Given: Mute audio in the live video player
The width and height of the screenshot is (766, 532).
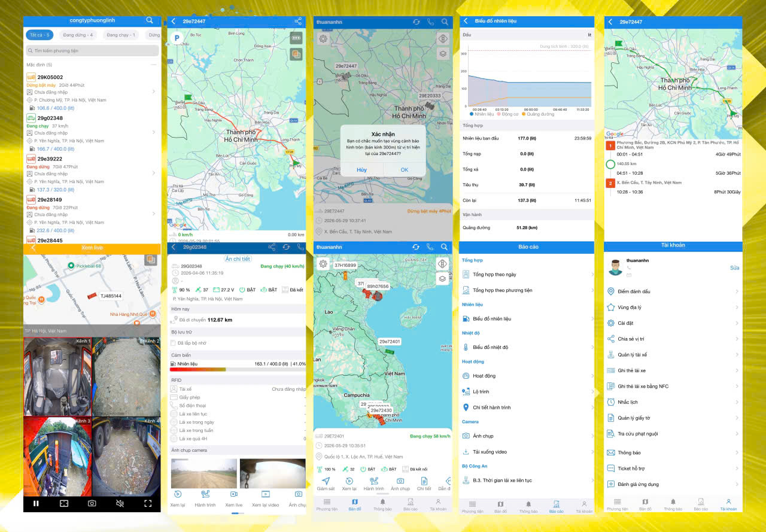Looking at the screenshot, I should [120, 503].
